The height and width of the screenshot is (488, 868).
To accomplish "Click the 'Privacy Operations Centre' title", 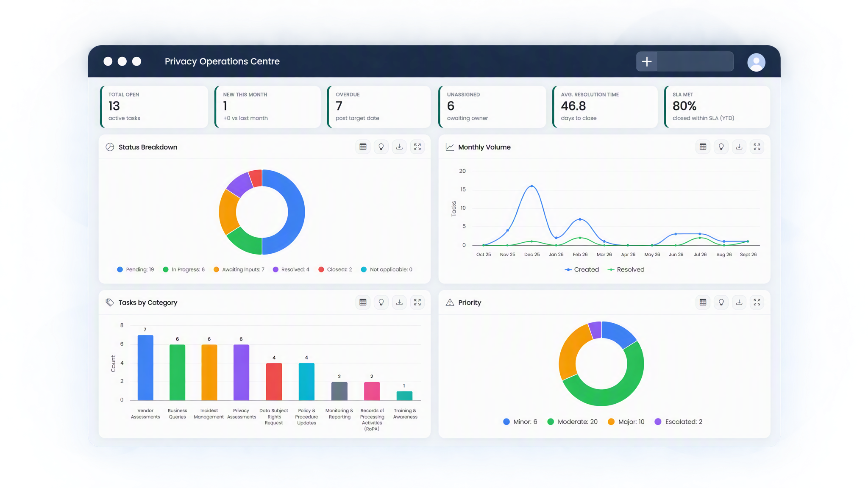I will pos(222,61).
